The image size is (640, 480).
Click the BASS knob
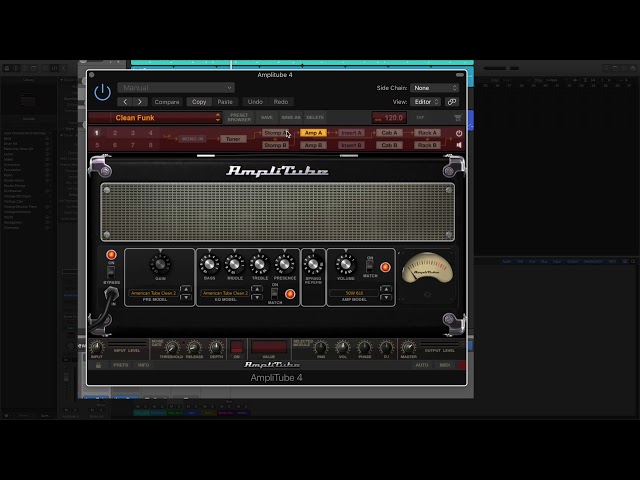(209, 264)
